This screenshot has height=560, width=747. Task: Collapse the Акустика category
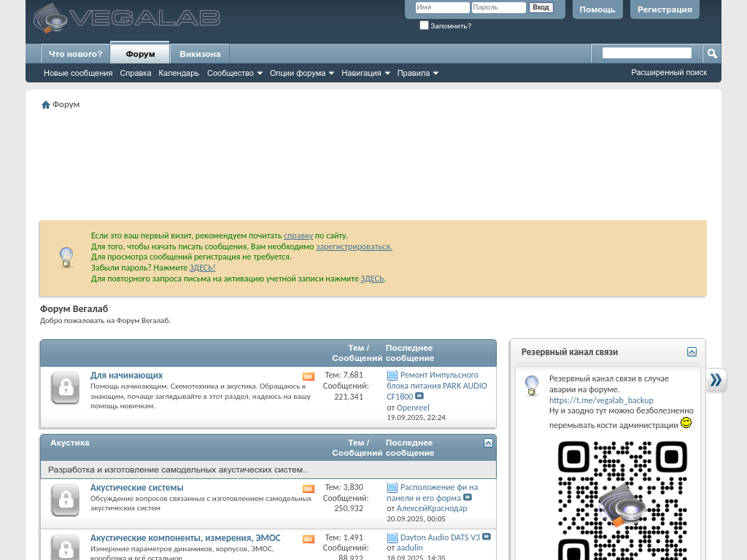pos(488,443)
